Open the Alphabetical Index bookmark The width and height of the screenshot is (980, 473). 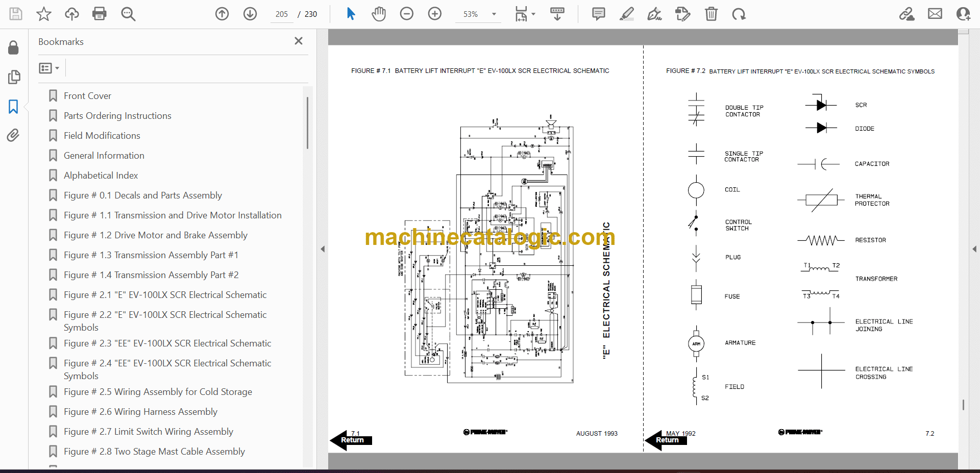coord(101,176)
